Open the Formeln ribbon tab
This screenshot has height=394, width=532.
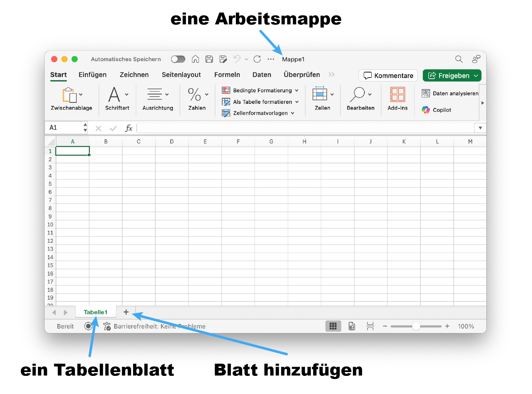[227, 75]
